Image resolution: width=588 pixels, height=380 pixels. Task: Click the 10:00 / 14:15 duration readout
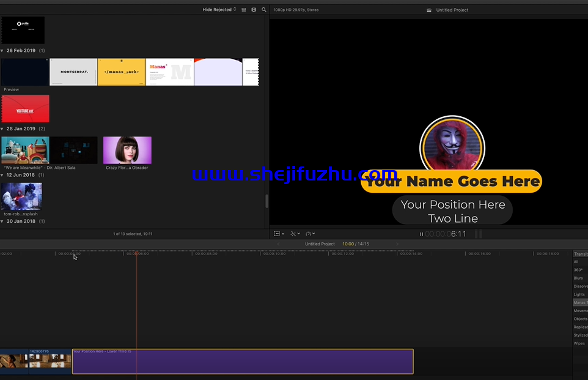[x=356, y=244]
